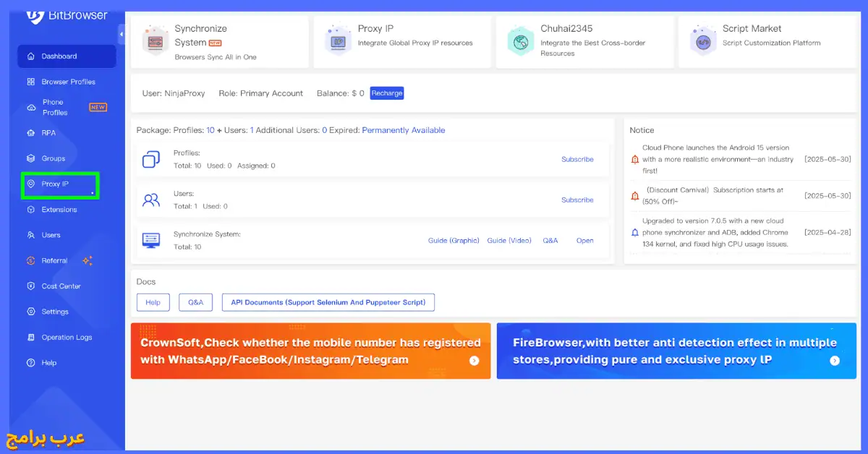Image resolution: width=868 pixels, height=454 pixels.
Task: Open the Cloud Phone Android 15 notice
Action: point(718,159)
